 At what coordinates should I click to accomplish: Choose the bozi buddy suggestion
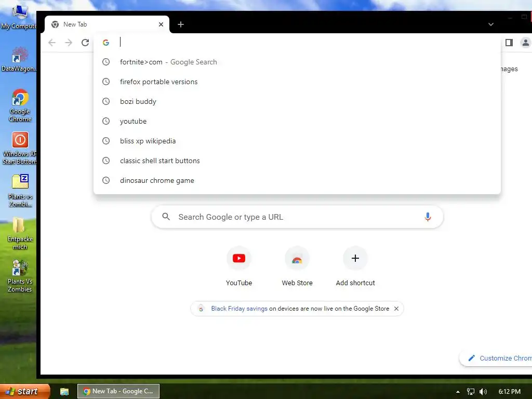click(297, 101)
